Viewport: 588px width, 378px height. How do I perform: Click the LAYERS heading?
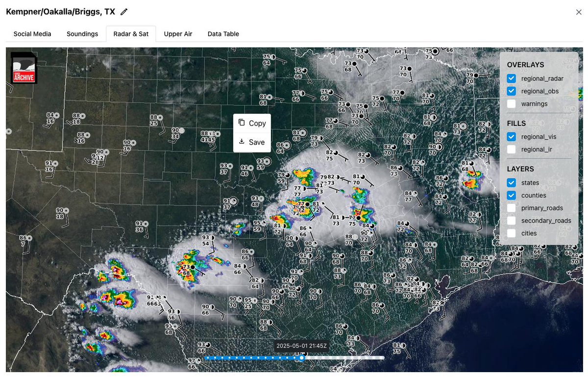point(520,169)
